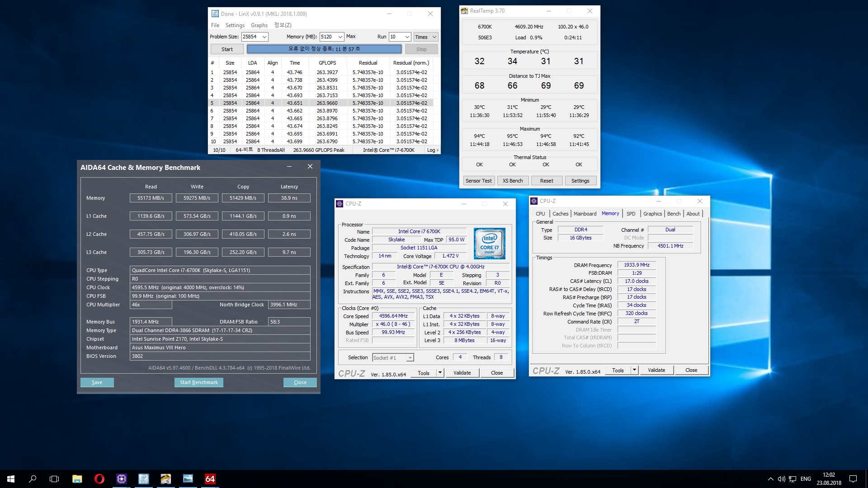Open File Explorer from taskbar
The height and width of the screenshot is (488, 868).
click(77, 479)
